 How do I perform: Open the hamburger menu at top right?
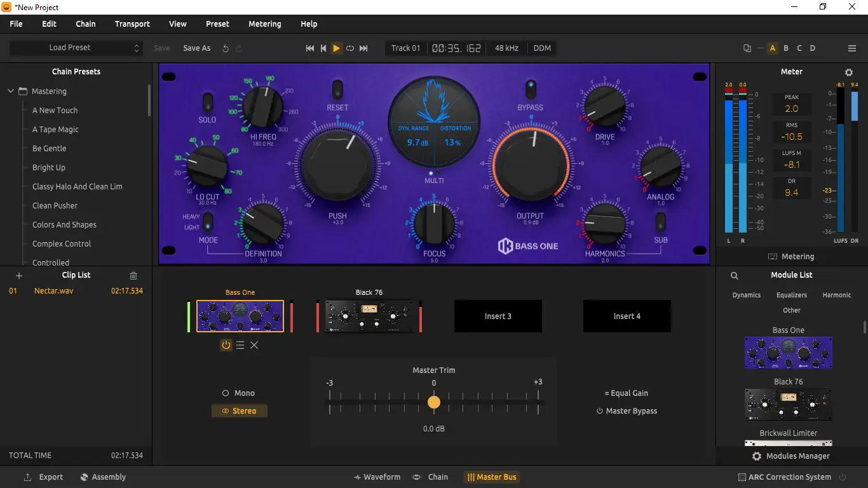tap(852, 48)
